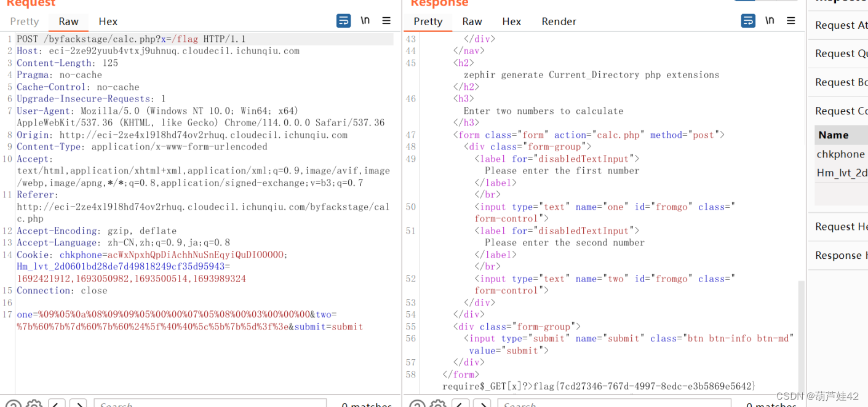Screen dimensions: 868x407
Task: Click the Cache-Control: no-cache line
Action: (x=78, y=87)
